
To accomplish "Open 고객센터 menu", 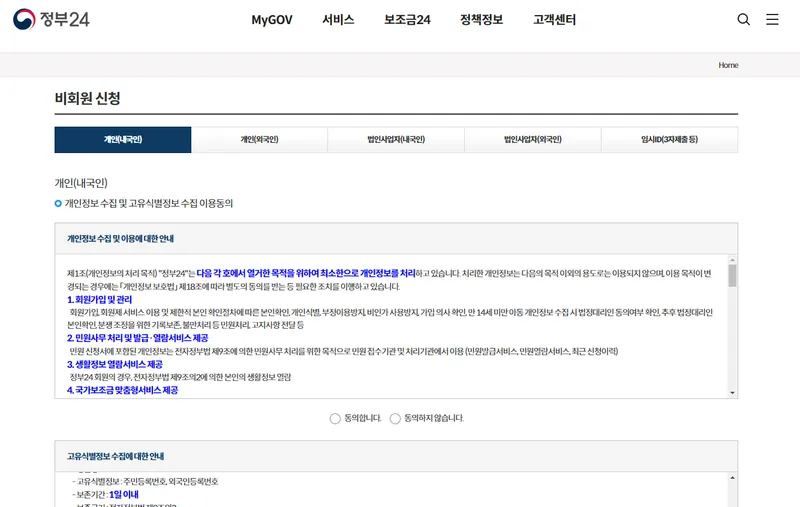I will 554,20.
